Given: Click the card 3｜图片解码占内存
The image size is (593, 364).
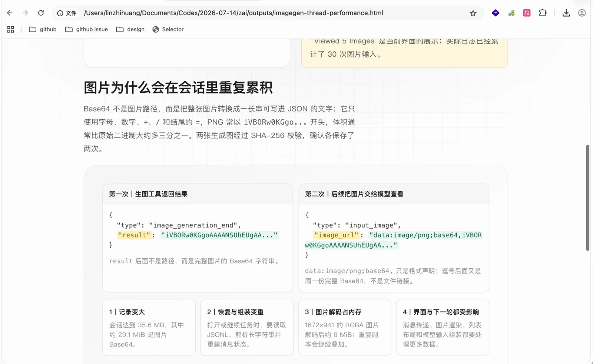Looking at the screenshot, I should (x=345, y=328).
